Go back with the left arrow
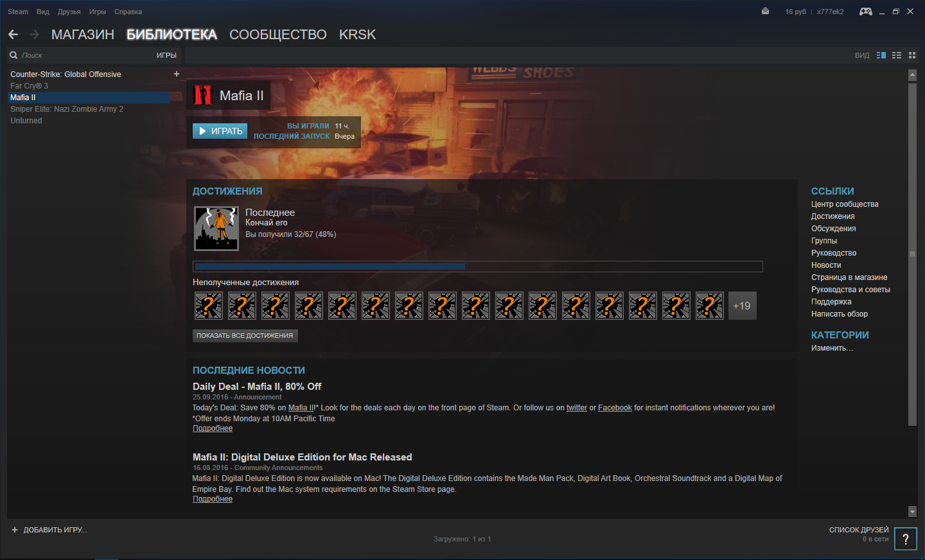Viewport: 925px width, 560px height. point(13,35)
